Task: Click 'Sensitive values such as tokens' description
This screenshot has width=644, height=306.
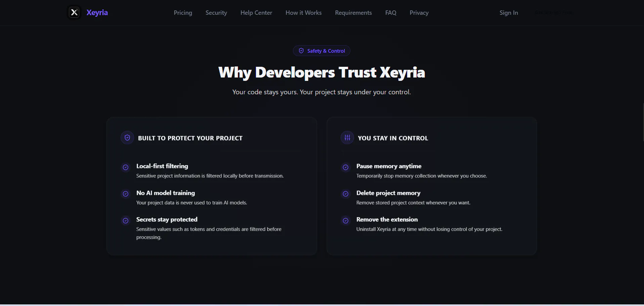Action: pyautogui.click(x=209, y=233)
